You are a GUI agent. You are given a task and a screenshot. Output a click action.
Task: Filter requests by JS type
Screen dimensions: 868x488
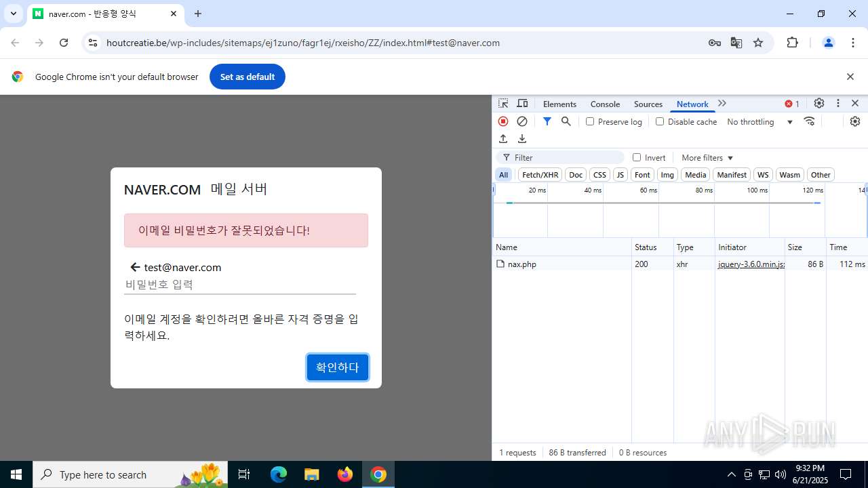tap(620, 175)
